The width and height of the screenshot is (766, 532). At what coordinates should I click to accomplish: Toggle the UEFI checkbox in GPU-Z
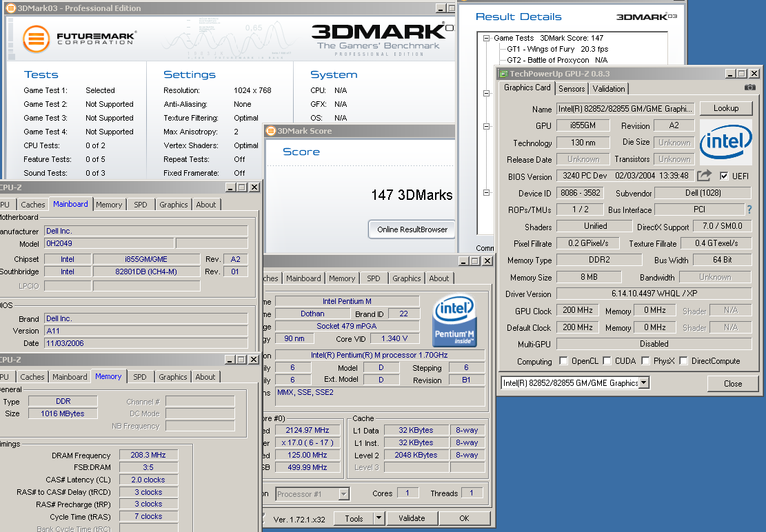coord(724,176)
